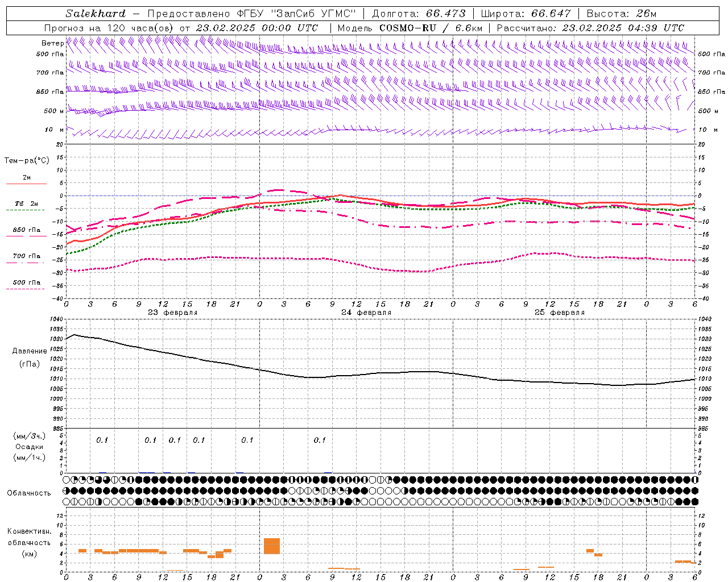728x582 pixels.
Task: Select the (км) convective height unit label
Action: [x=30, y=553]
